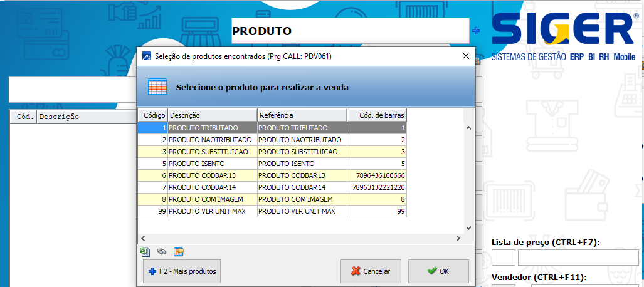The width and height of the screenshot is (644, 287).
Task: Click the Lista de preço description field
Action: point(578,258)
